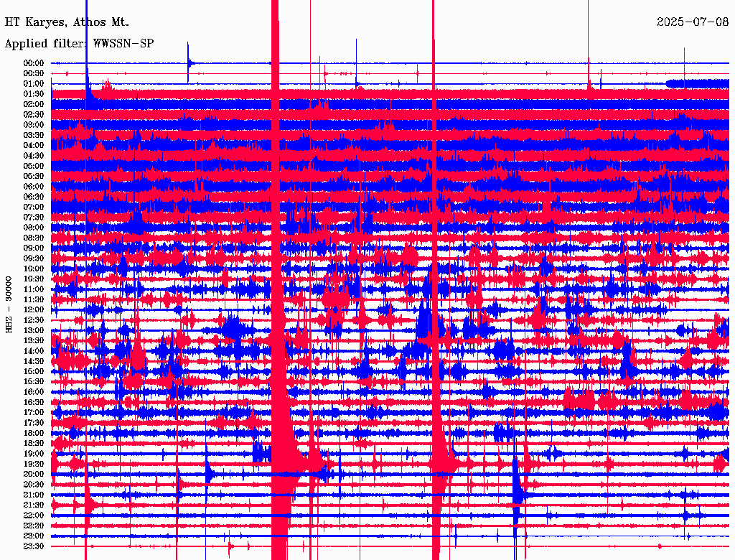Click the HHZ - 30000 axis label
Viewport: 735px width, 560px height.
point(9,304)
